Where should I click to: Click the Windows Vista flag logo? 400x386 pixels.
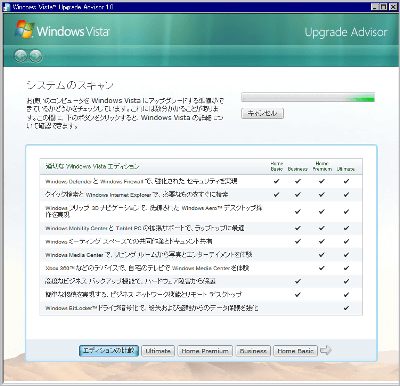24,29
